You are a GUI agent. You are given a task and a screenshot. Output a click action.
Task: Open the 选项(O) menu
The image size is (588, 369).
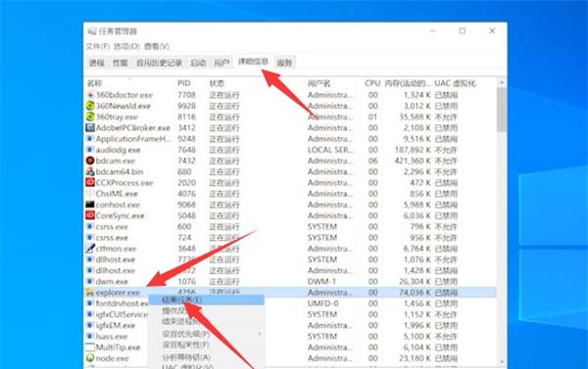pyautogui.click(x=126, y=46)
